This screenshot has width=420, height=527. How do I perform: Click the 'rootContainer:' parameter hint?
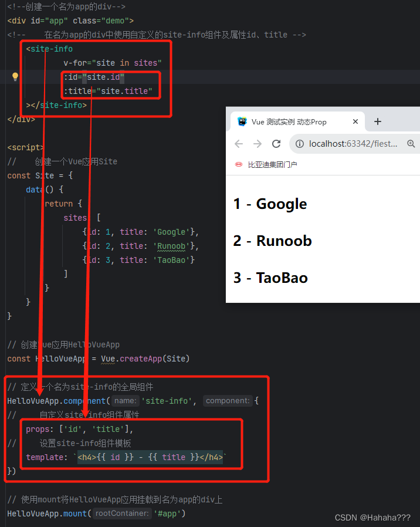pos(122,514)
